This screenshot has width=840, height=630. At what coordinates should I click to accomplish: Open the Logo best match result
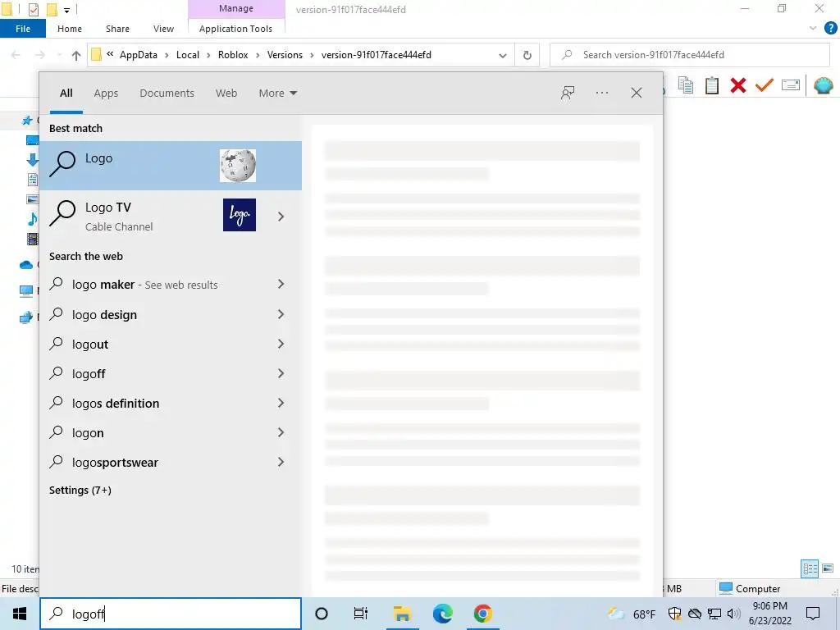171,166
